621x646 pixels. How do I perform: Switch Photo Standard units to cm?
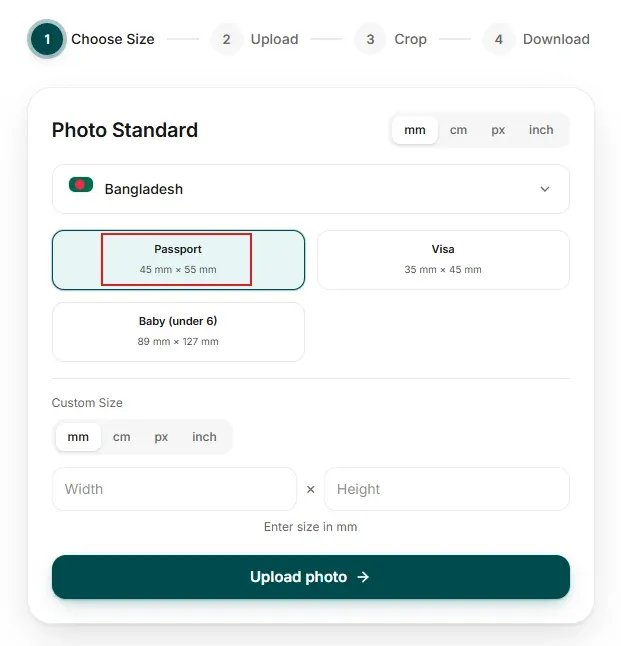click(x=458, y=130)
